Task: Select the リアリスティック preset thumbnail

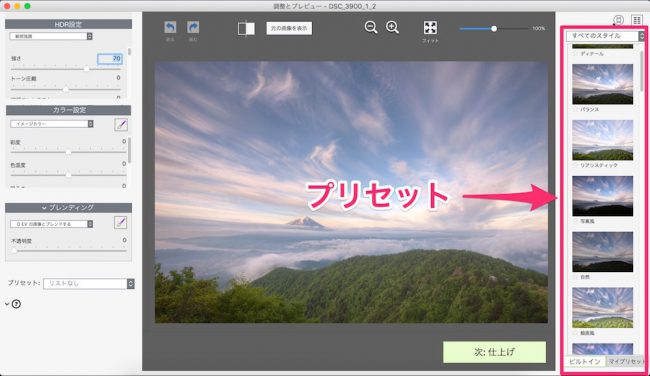Action: click(603, 140)
